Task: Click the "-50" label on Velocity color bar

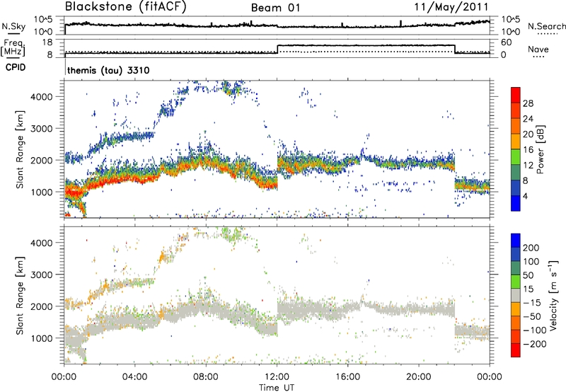Action: click(532, 316)
